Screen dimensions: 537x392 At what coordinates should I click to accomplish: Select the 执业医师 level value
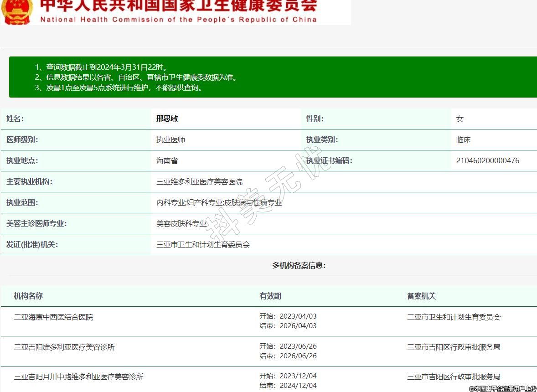click(170, 140)
